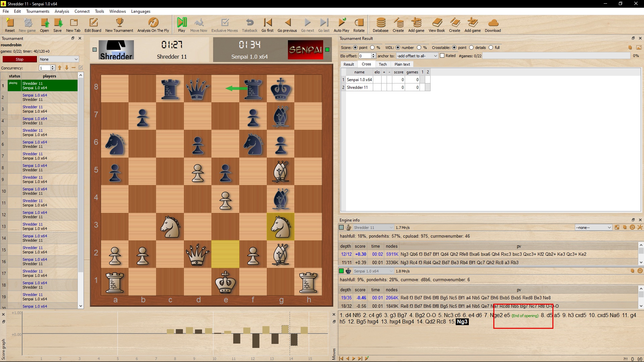Click Go previous move icon
The height and width of the screenshot is (362, 644).
[287, 25]
